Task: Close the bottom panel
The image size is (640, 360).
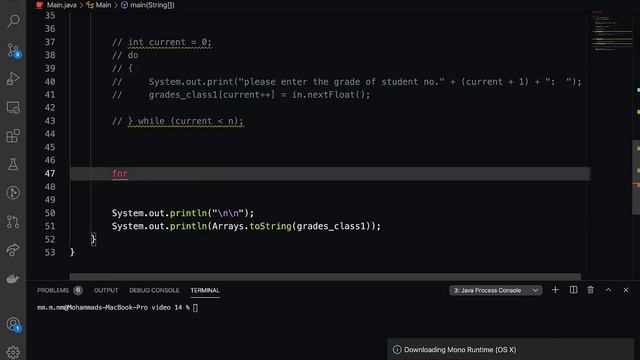Action: [626, 290]
